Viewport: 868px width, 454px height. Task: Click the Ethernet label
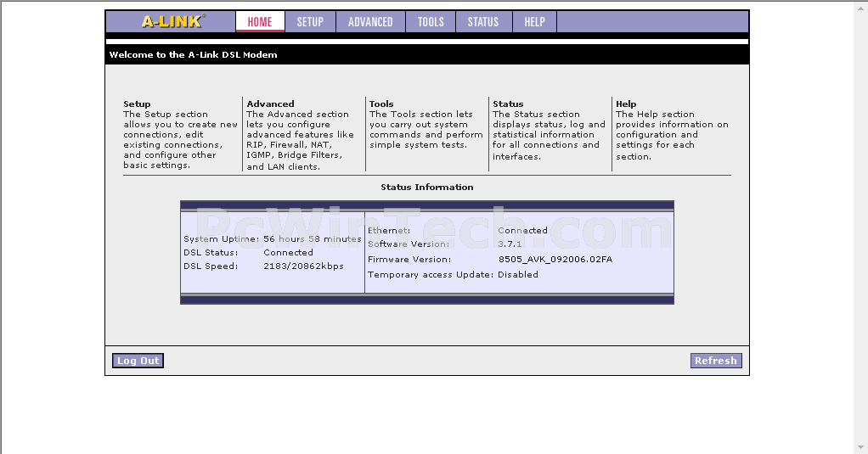click(389, 231)
